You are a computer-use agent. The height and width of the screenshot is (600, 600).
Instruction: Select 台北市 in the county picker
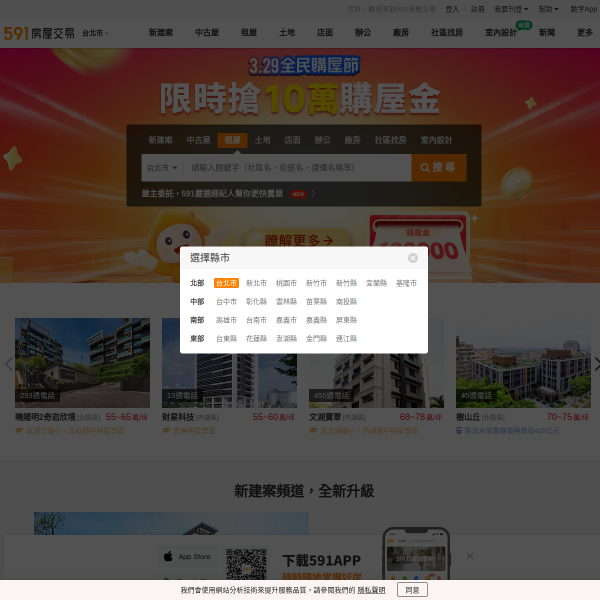click(226, 283)
